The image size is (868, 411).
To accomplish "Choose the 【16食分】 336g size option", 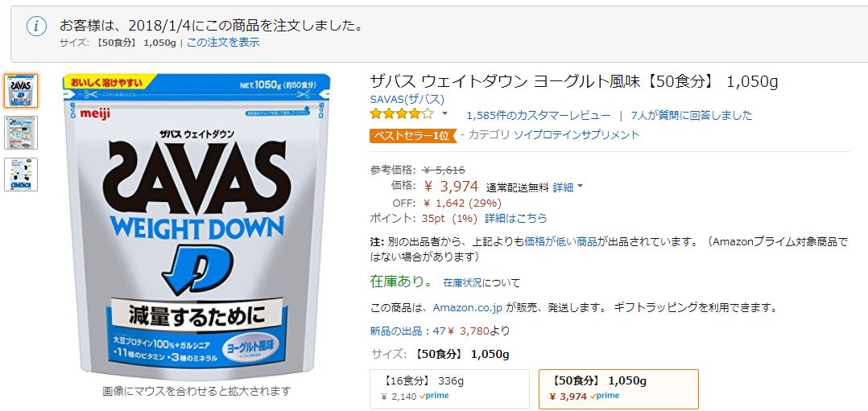I will pyautogui.click(x=449, y=388).
